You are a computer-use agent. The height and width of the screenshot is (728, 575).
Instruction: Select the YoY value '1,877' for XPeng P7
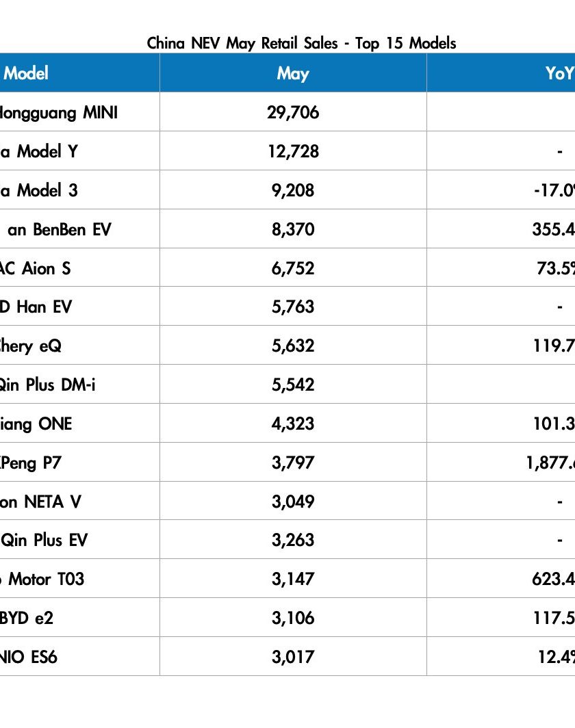[550, 463]
